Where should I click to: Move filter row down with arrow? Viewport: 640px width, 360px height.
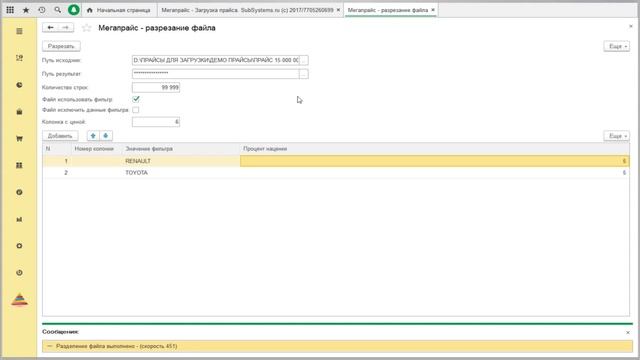point(106,136)
